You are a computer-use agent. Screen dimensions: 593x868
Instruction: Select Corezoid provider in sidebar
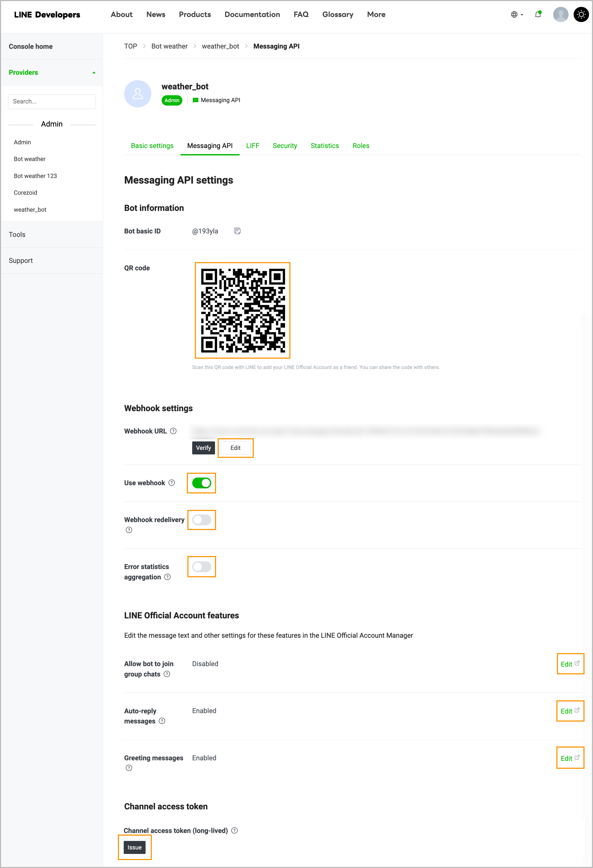[25, 193]
